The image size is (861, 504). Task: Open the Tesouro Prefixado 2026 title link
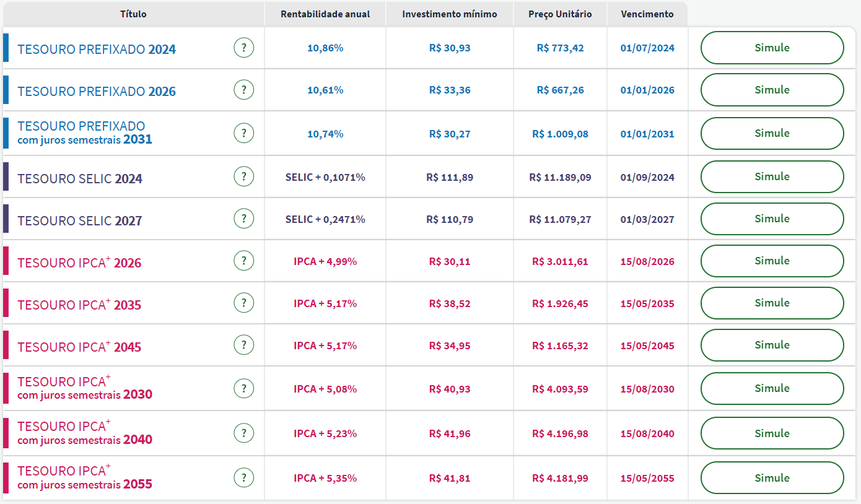pyautogui.click(x=97, y=92)
